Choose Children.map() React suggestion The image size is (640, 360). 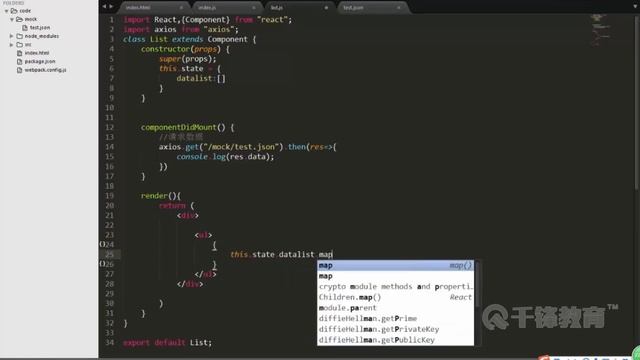point(395,298)
